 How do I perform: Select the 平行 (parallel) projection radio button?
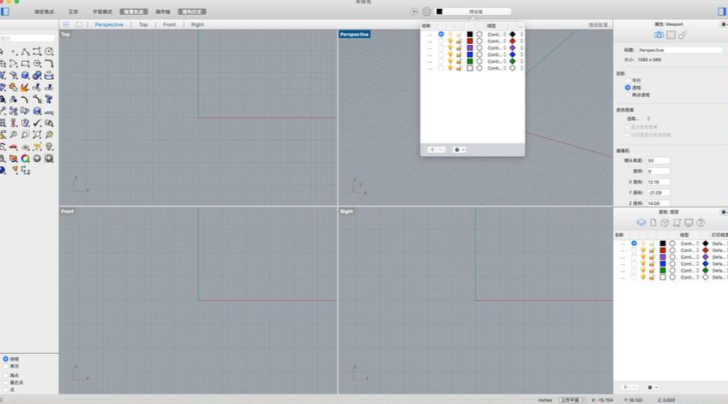[628, 80]
